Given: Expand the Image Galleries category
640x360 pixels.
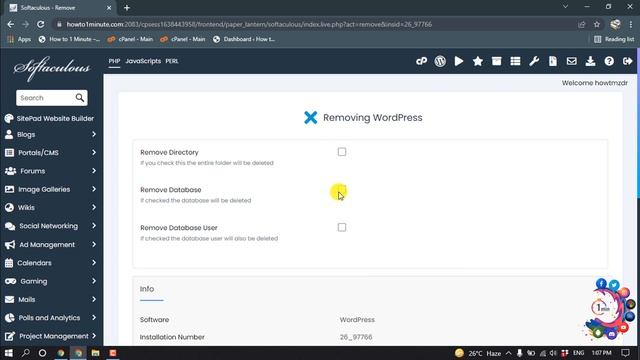Looking at the screenshot, I should (51, 189).
